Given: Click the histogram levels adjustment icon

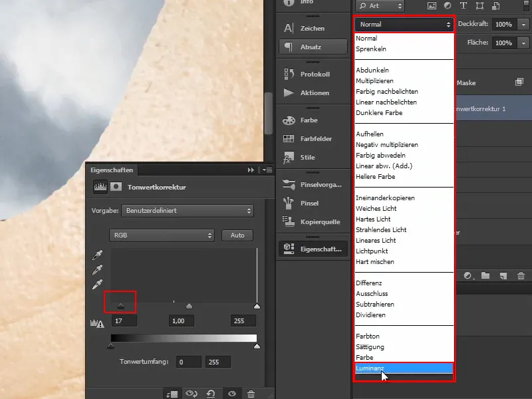Looking at the screenshot, I should tap(100, 187).
